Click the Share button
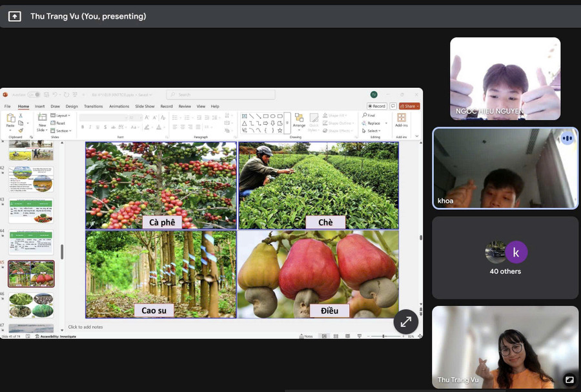Screen dimensions: 581x392 coord(409,106)
